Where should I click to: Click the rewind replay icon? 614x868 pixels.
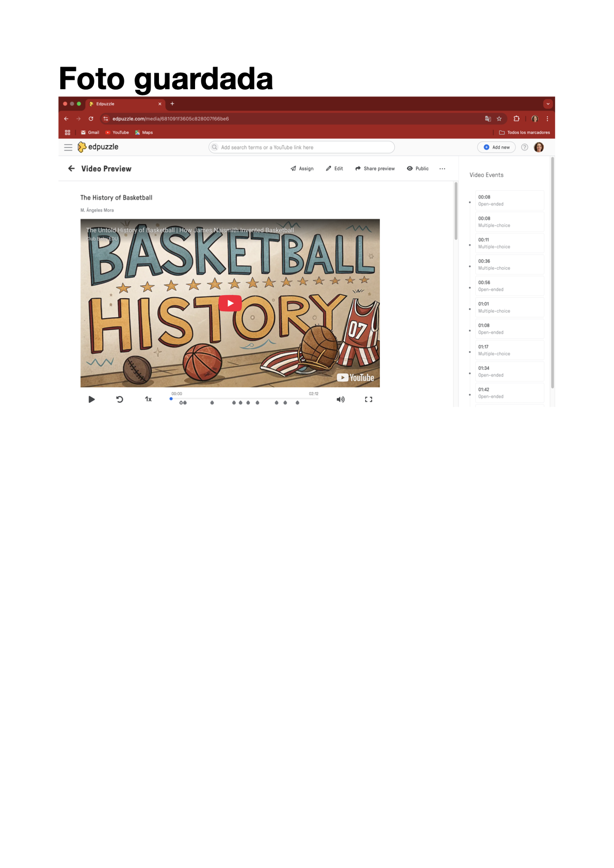120,399
